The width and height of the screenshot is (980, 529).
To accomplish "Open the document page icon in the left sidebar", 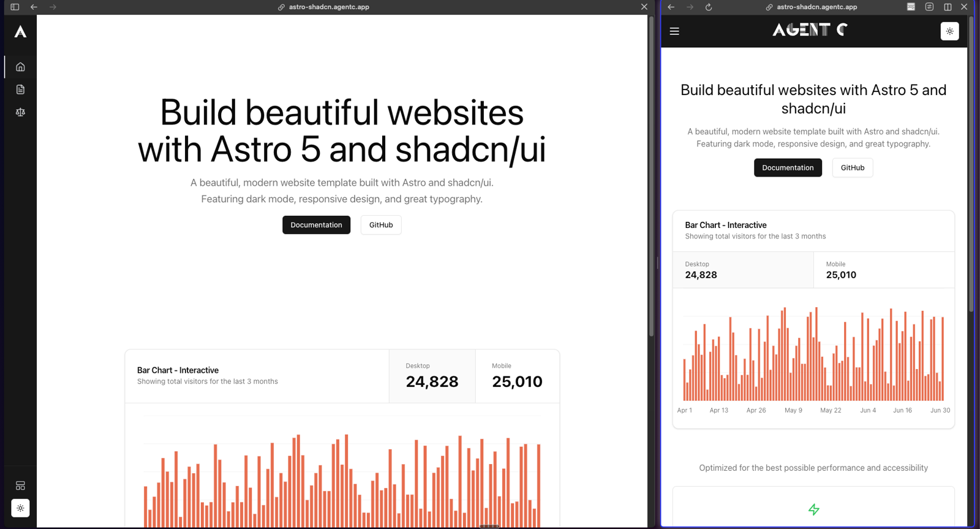I will pyautogui.click(x=20, y=89).
